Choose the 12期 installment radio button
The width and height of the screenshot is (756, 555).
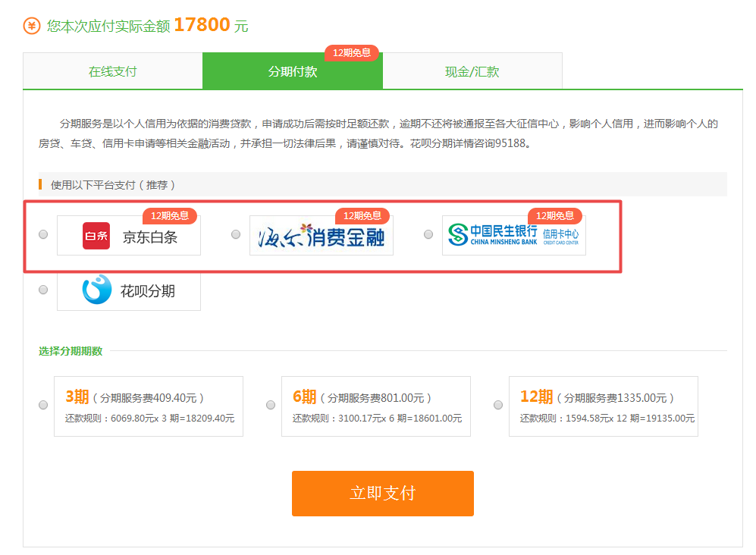click(498, 405)
